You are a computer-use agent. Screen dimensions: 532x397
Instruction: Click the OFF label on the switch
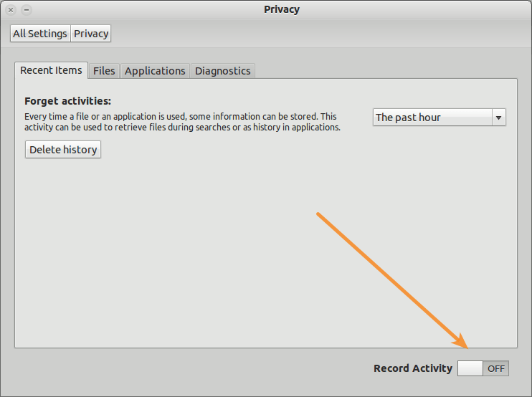point(496,368)
